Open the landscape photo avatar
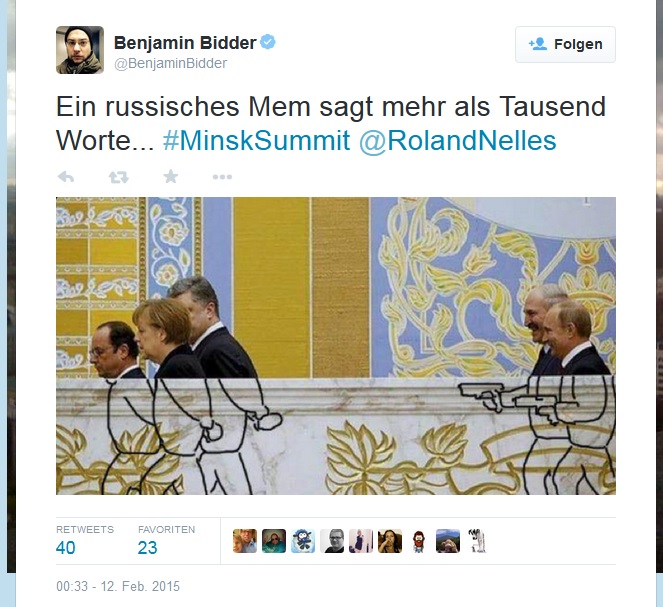The height and width of the screenshot is (607, 663). [448, 541]
